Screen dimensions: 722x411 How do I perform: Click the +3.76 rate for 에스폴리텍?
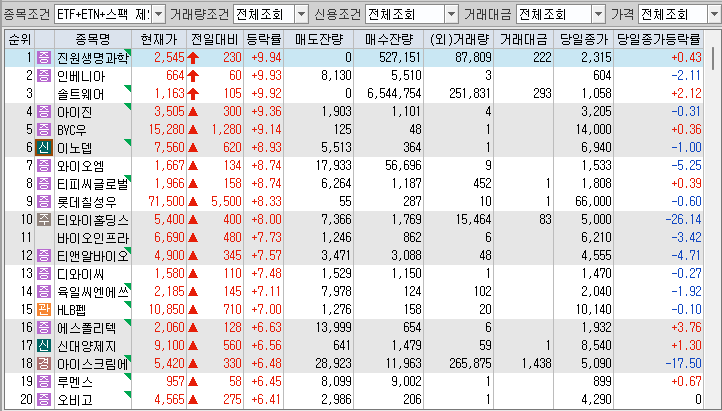point(686,327)
